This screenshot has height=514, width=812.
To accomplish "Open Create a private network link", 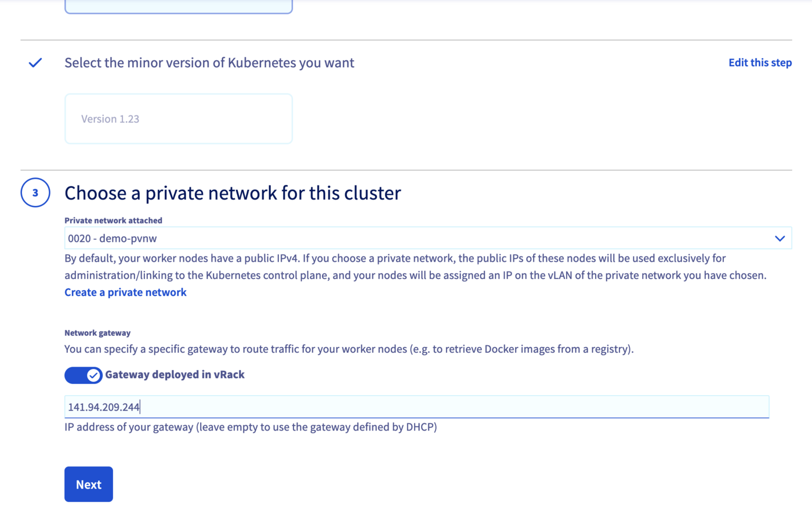I will point(125,292).
